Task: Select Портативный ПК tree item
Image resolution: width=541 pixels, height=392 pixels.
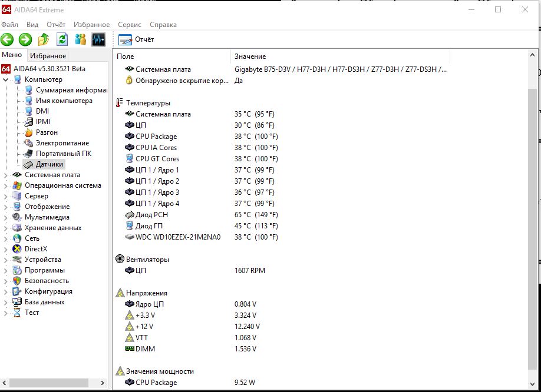Action: 64,154
